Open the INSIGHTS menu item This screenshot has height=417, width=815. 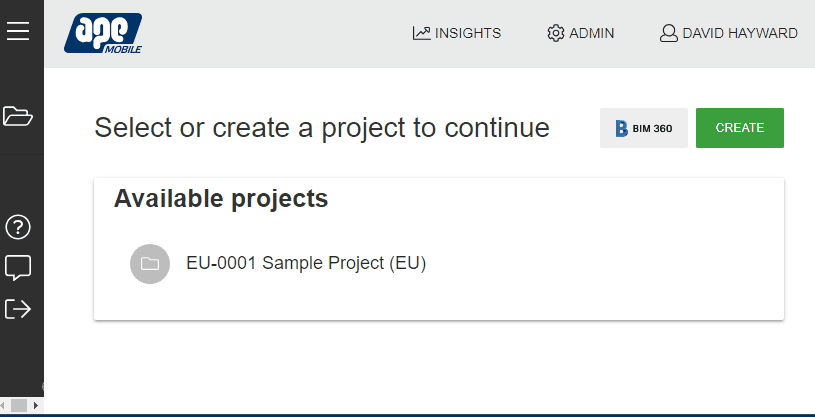pyautogui.click(x=467, y=33)
